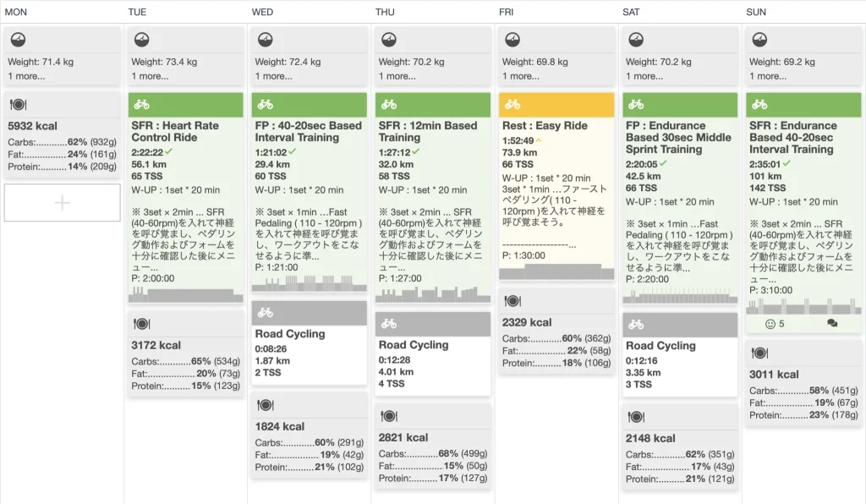Click the power graph on Friday's Easy Ride
Viewport: 866px width, 504px height.
[556, 271]
